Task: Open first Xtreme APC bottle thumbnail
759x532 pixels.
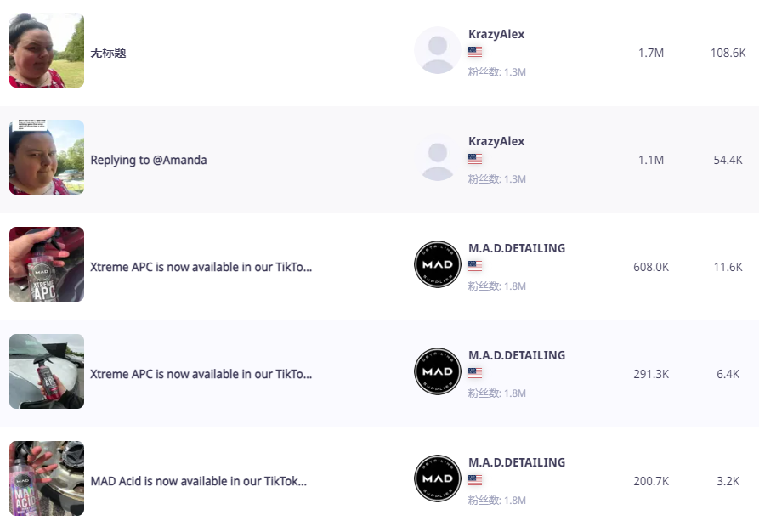Action: point(47,264)
